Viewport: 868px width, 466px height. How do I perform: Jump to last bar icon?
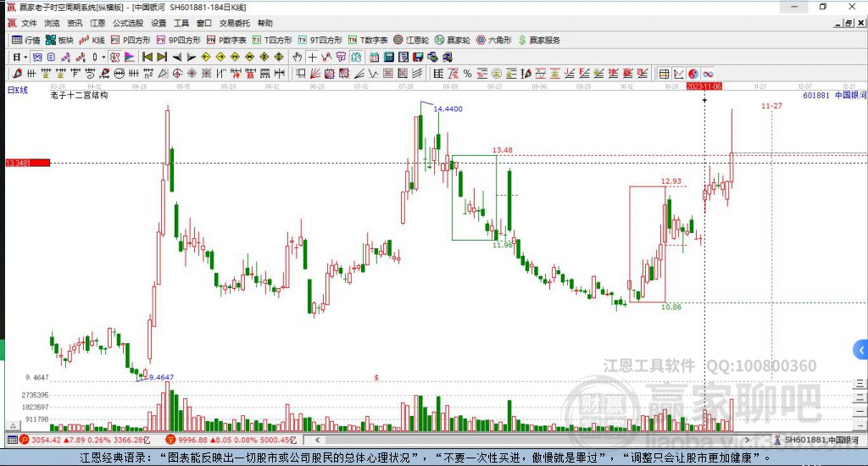(162, 57)
